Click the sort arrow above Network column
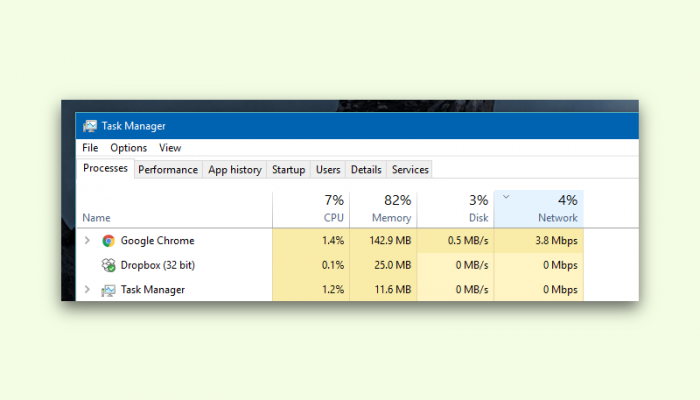The height and width of the screenshot is (400, 700). [x=506, y=196]
